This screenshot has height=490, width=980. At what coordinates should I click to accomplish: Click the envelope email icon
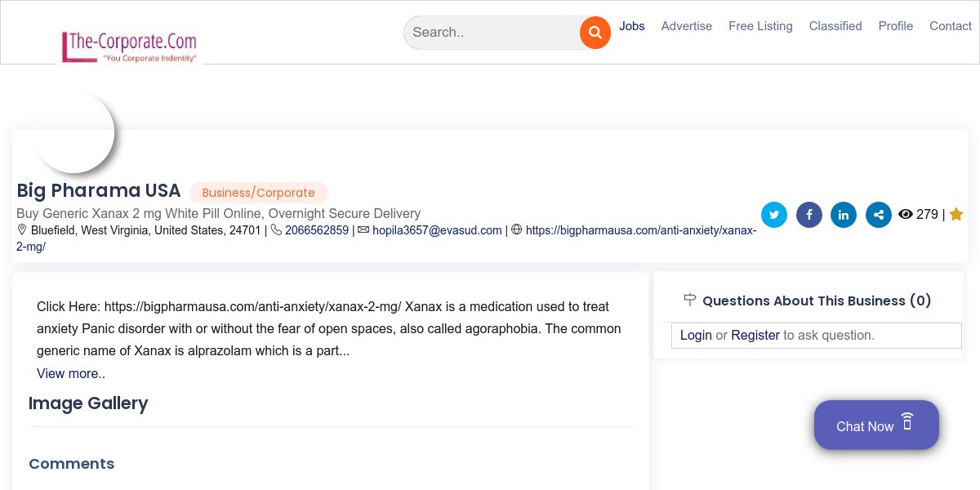363,230
